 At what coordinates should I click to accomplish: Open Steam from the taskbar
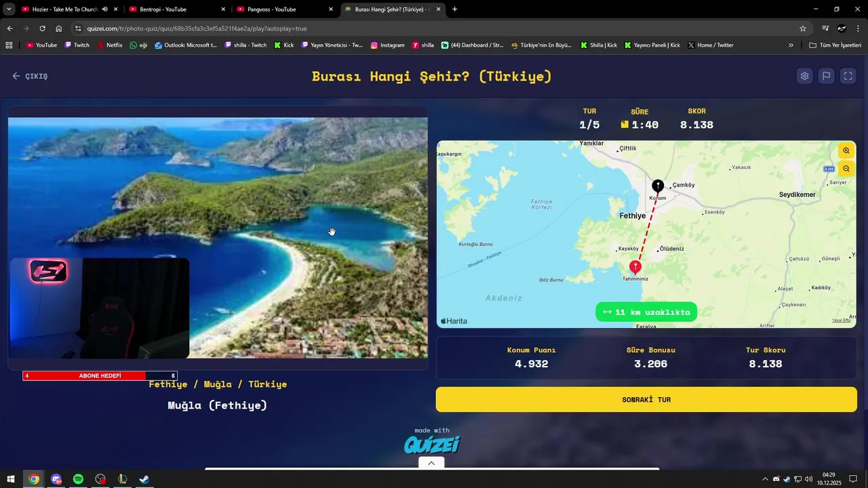click(144, 479)
